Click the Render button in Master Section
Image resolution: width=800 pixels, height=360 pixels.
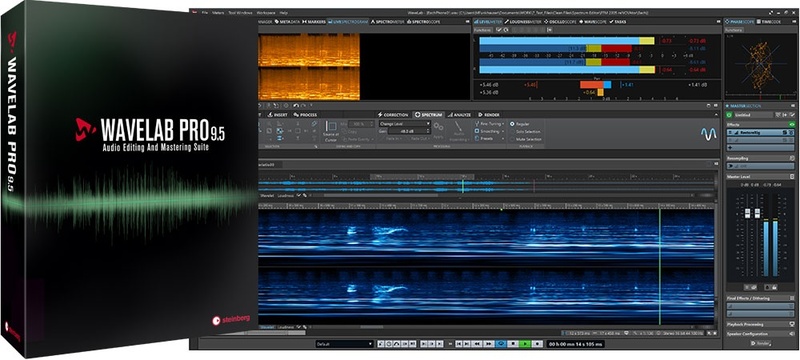pyautogui.click(x=761, y=343)
